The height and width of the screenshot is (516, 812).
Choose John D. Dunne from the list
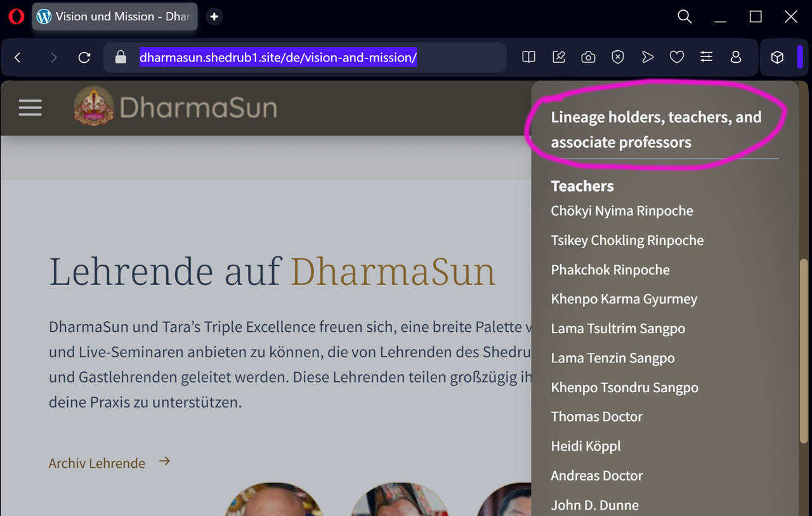[x=595, y=505]
